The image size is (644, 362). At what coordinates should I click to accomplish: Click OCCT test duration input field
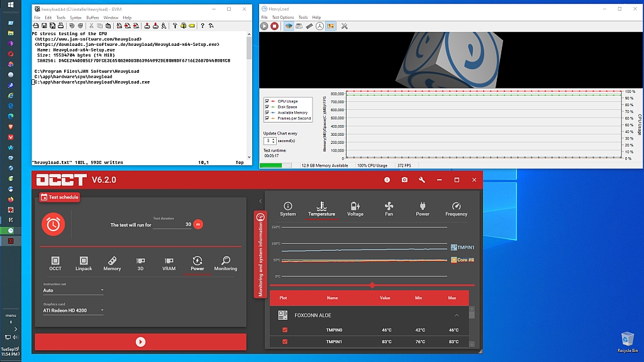pos(172,224)
